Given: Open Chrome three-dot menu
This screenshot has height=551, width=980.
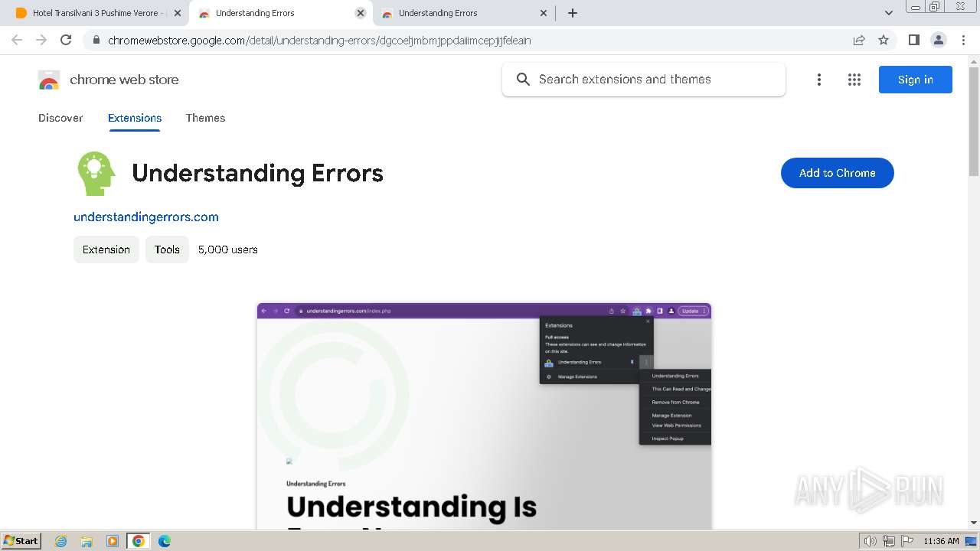Looking at the screenshot, I should pyautogui.click(x=964, y=40).
